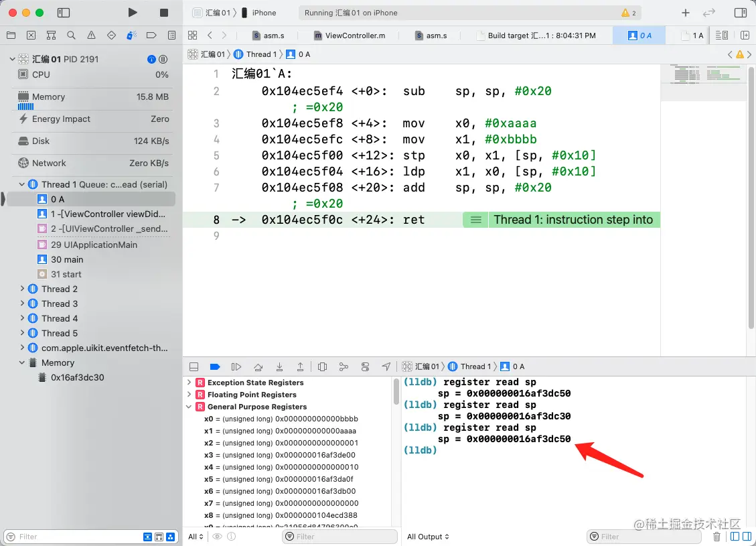Open the Build target tab

(x=536, y=36)
